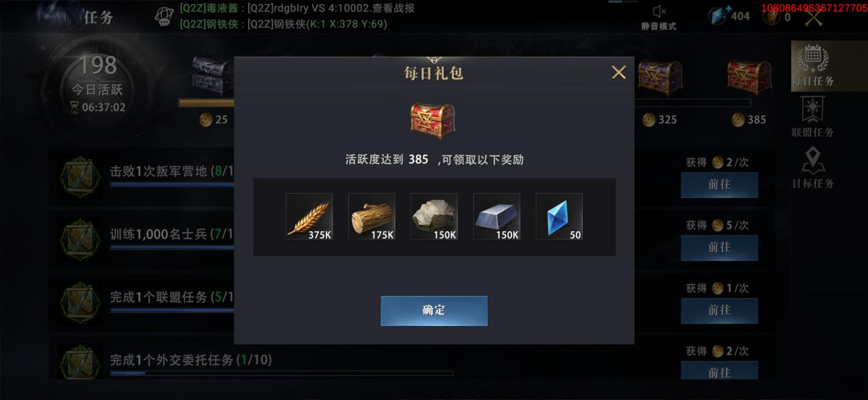Switch to the 联盟任务 tab
Image resolution: width=868 pixels, height=400 pixels.
pos(813,117)
